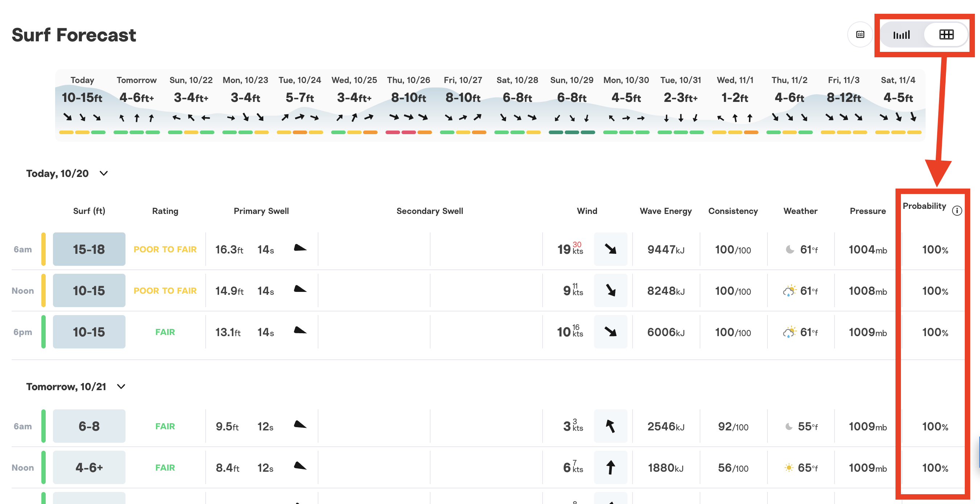Image resolution: width=980 pixels, height=504 pixels.
Task: Click primary swell direction icon, Today 6am
Action: 300,248
